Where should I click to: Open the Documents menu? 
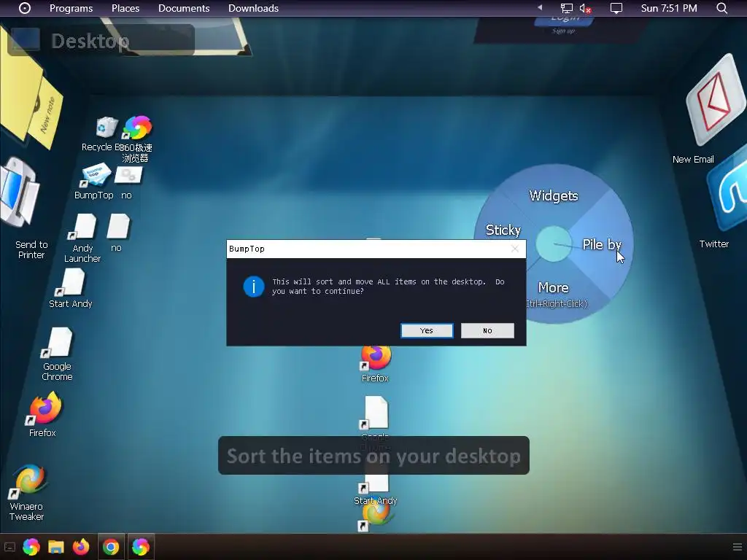(x=184, y=8)
